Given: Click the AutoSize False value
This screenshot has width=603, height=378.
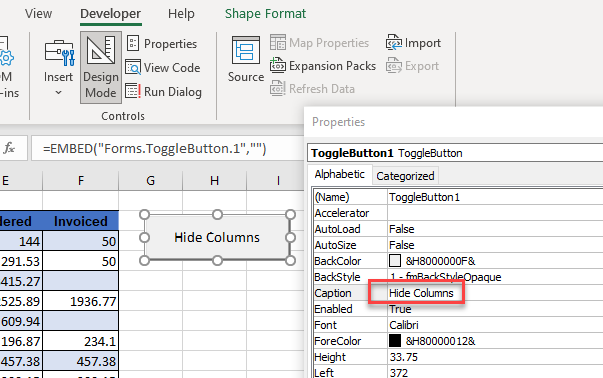Looking at the screenshot, I should (x=401, y=245).
